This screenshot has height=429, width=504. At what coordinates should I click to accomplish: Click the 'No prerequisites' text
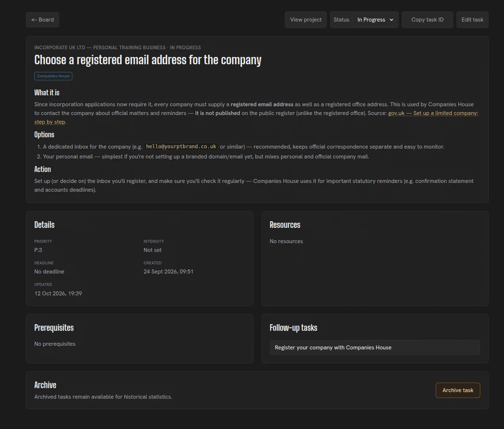point(55,344)
